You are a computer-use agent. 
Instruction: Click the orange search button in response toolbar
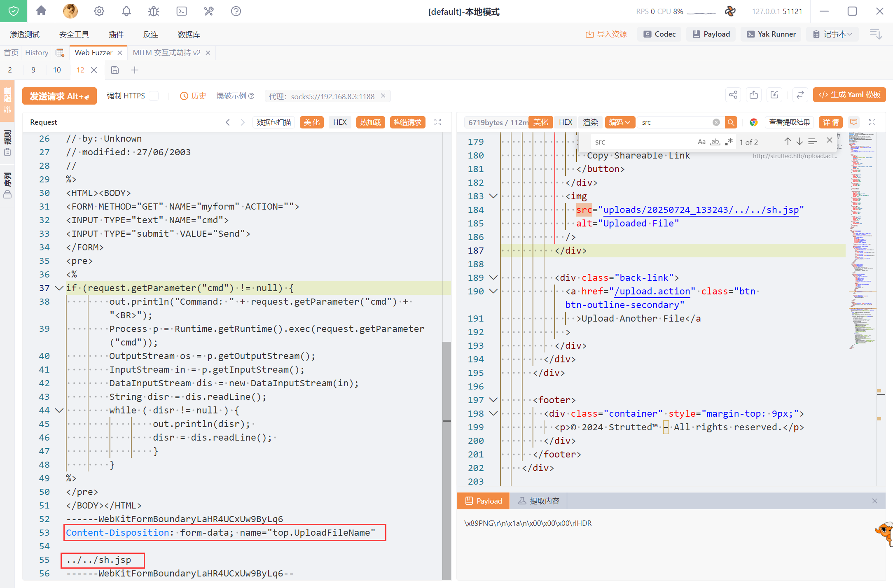[x=731, y=122]
